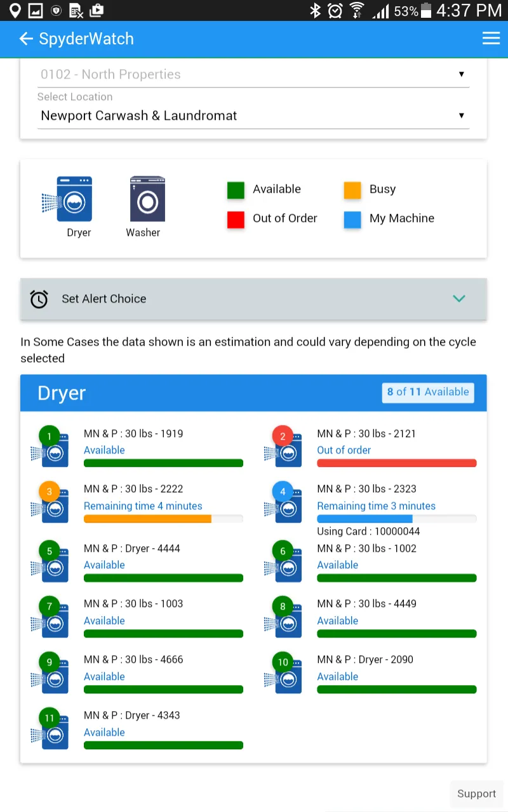Select dryer number 10 icon
Screen dimensions: 508x812
click(x=283, y=672)
